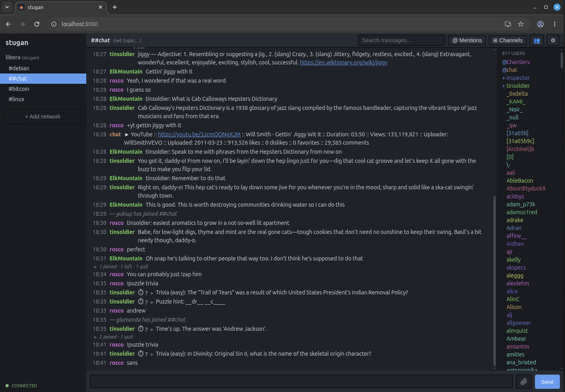The image size is (565, 392).
Task: Select user almquist in the user list
Action: (517, 331)
